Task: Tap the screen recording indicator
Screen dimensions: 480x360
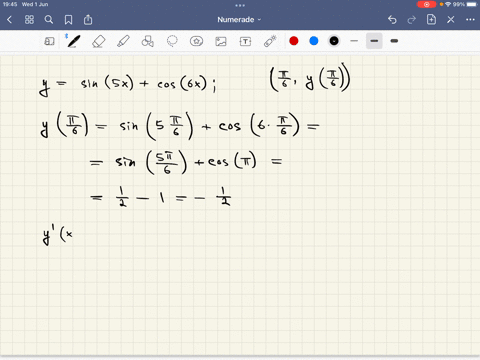Action: point(426,4)
